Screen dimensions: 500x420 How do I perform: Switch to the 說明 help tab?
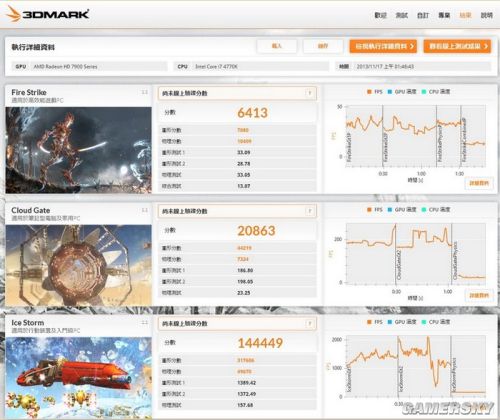487,15
